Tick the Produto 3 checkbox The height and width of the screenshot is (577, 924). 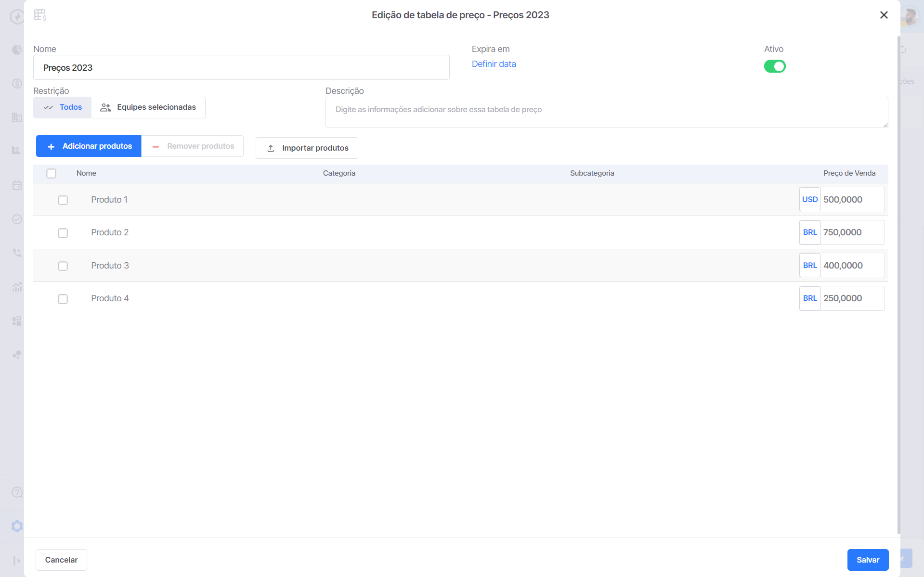pos(63,266)
